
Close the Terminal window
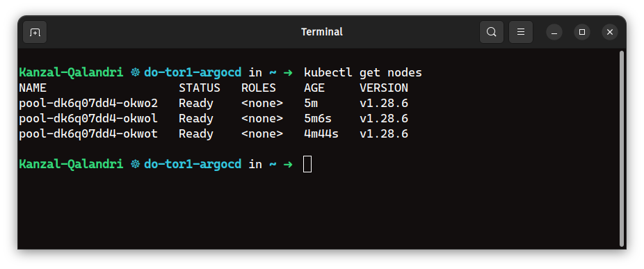point(610,32)
